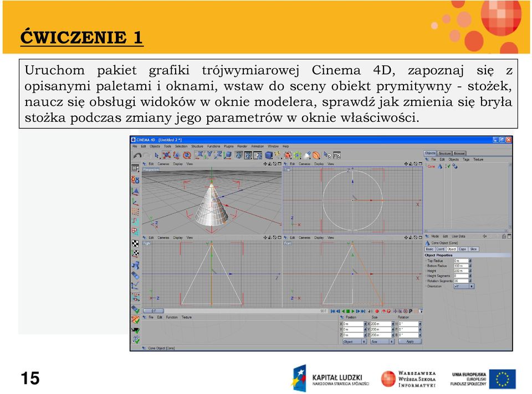Toggle Cone's green enable checkmark
This screenshot has width=532, height=394.
449,166
